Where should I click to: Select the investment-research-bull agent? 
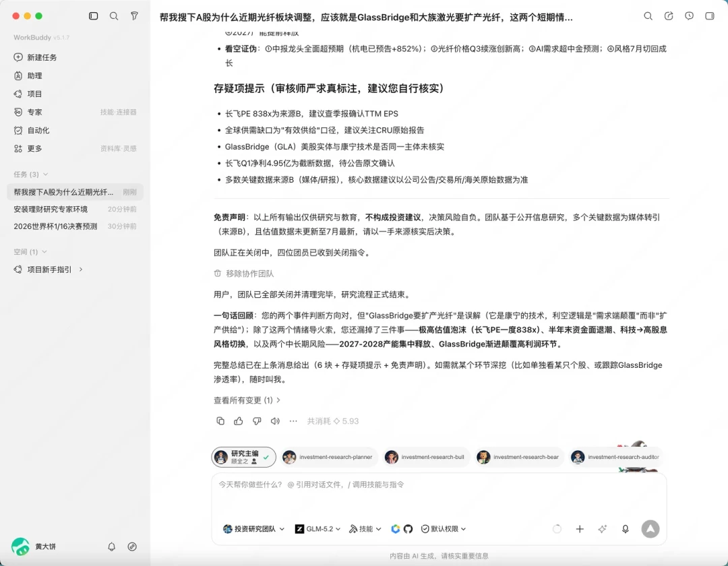(x=426, y=457)
